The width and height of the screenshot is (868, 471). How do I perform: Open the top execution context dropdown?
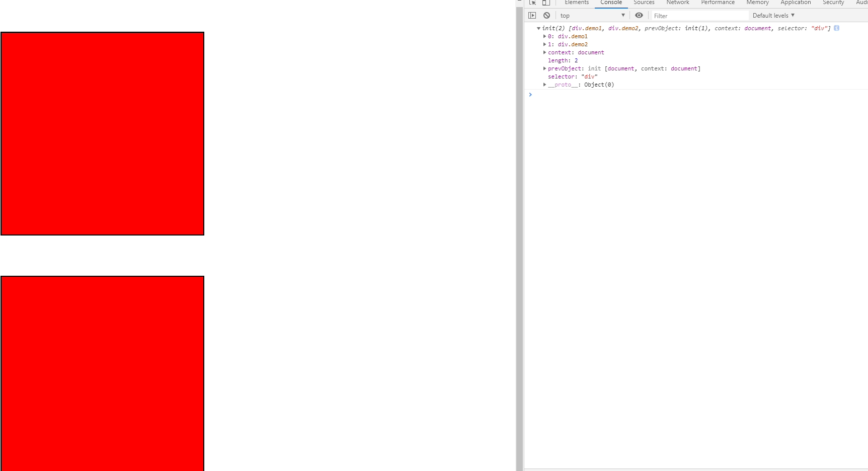pos(592,16)
